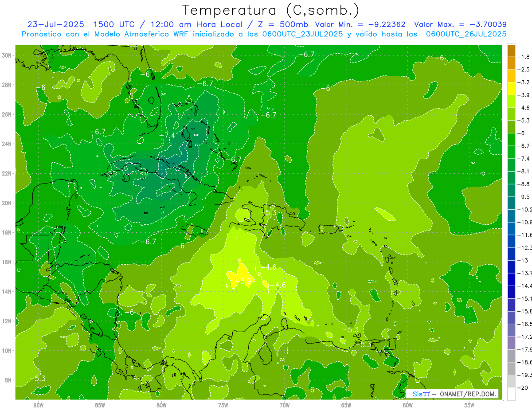The width and height of the screenshot is (532, 411).
Task: Click the -1.8 color scale label
Action: [x=524, y=57]
